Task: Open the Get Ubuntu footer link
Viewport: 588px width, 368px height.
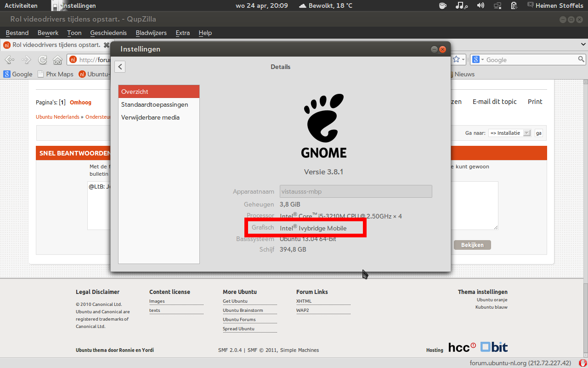Action: pyautogui.click(x=235, y=301)
